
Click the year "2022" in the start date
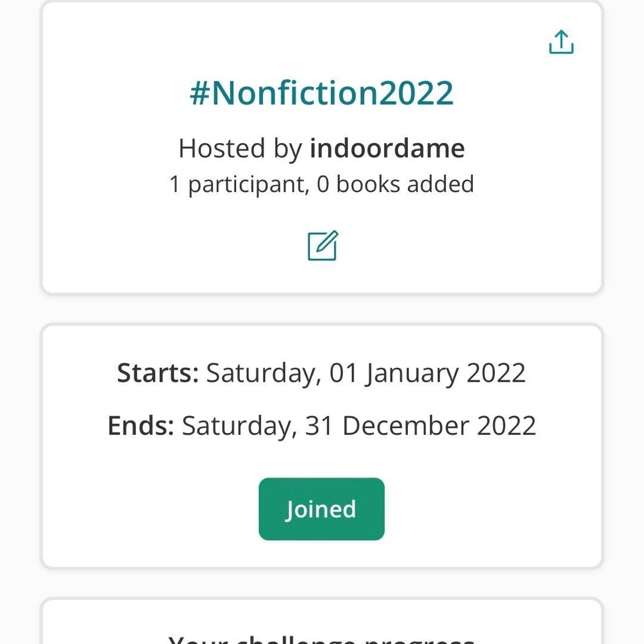click(x=496, y=373)
